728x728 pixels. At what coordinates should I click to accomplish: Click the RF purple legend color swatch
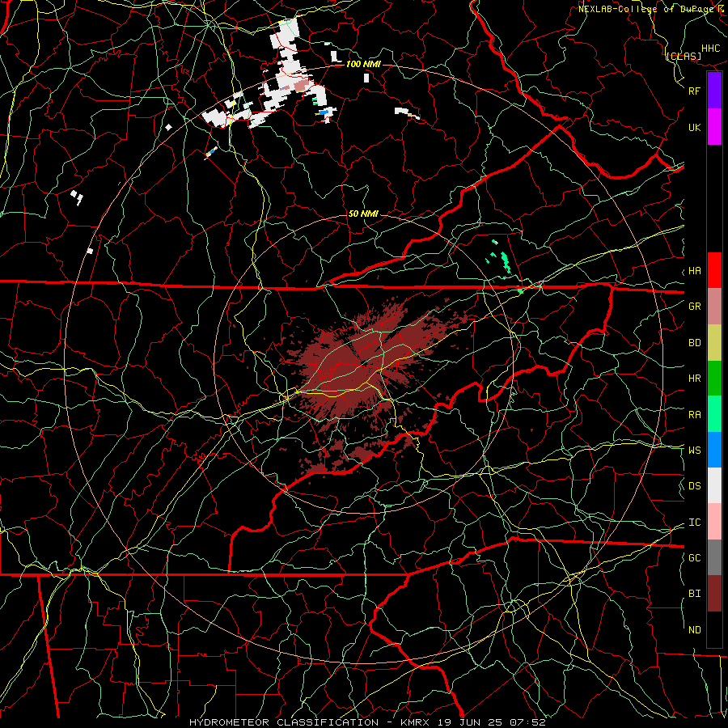pos(714,91)
